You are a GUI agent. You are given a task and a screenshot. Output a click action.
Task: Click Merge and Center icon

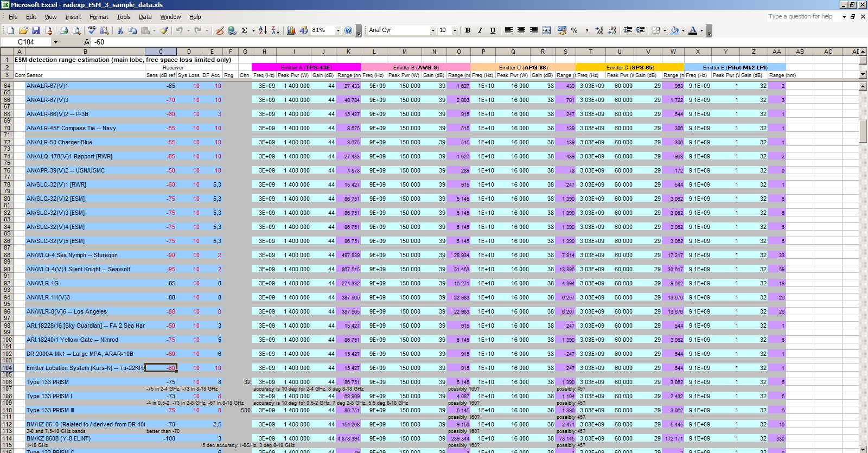click(546, 30)
